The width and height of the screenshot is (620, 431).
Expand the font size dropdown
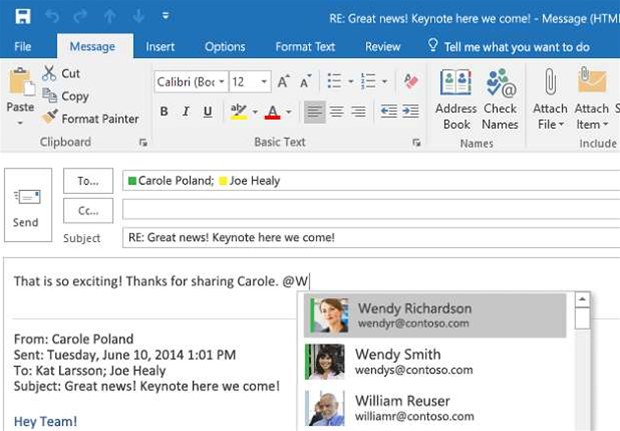point(264,82)
